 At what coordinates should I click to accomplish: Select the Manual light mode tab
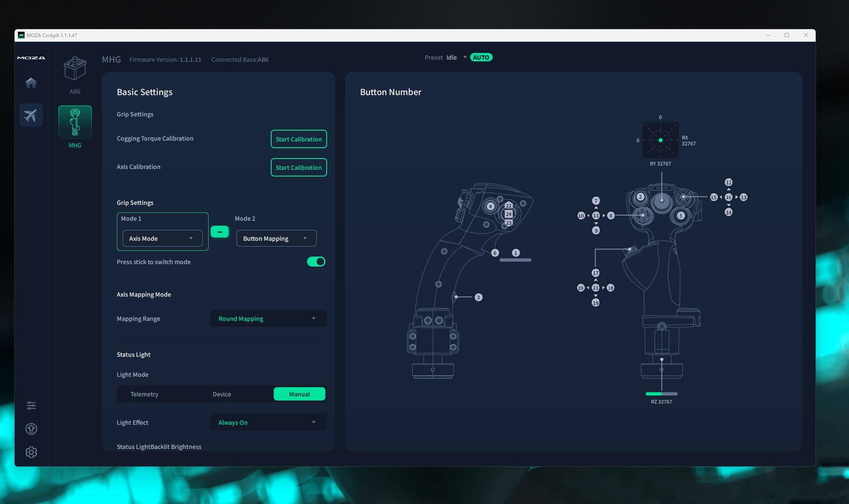(x=300, y=394)
